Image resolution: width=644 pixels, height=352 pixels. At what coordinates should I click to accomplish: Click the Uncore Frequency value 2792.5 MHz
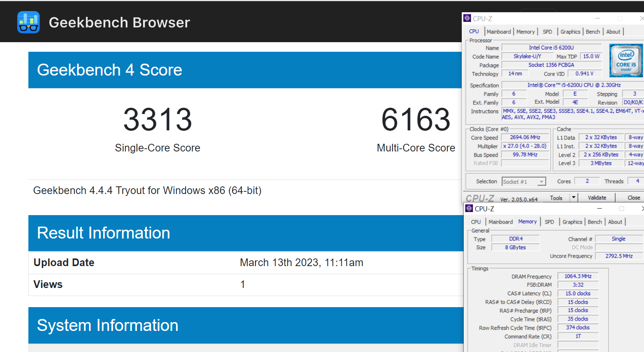point(619,256)
